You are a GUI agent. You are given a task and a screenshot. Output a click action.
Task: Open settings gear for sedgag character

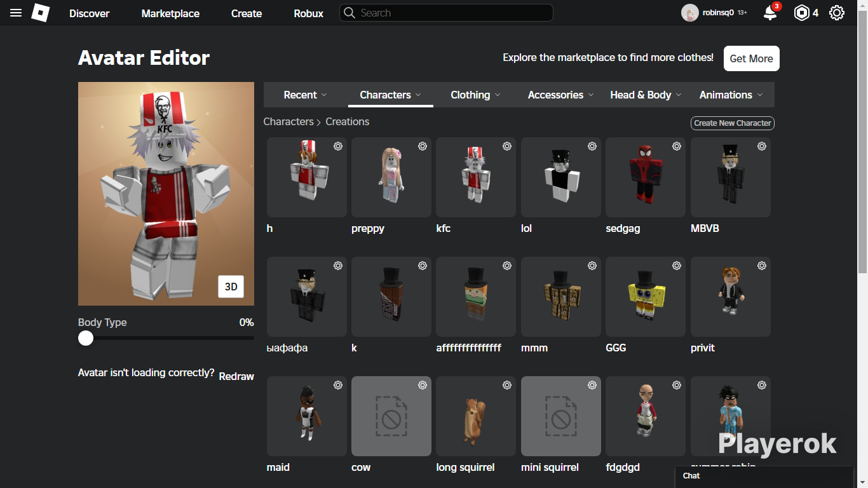677,146
